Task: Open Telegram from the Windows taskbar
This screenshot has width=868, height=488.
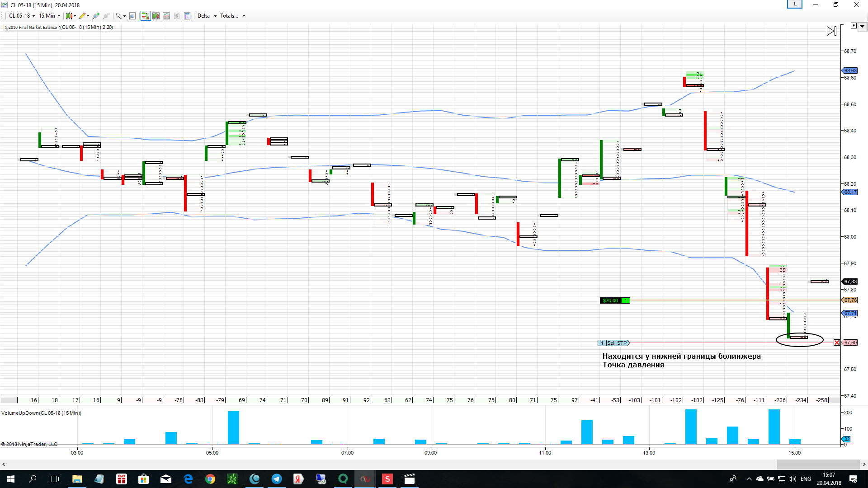Action: click(x=276, y=479)
